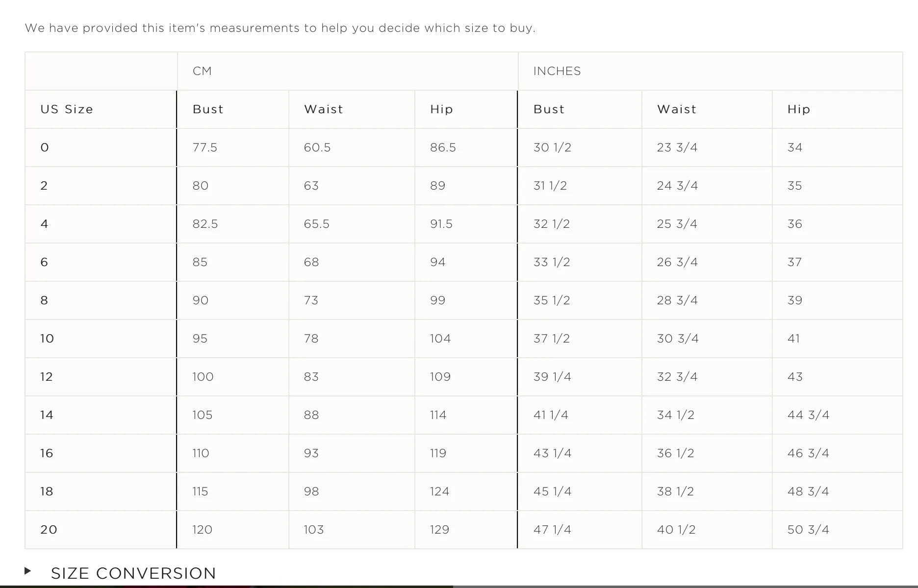
Task: Select the US size 8 row label
Action: (44, 300)
